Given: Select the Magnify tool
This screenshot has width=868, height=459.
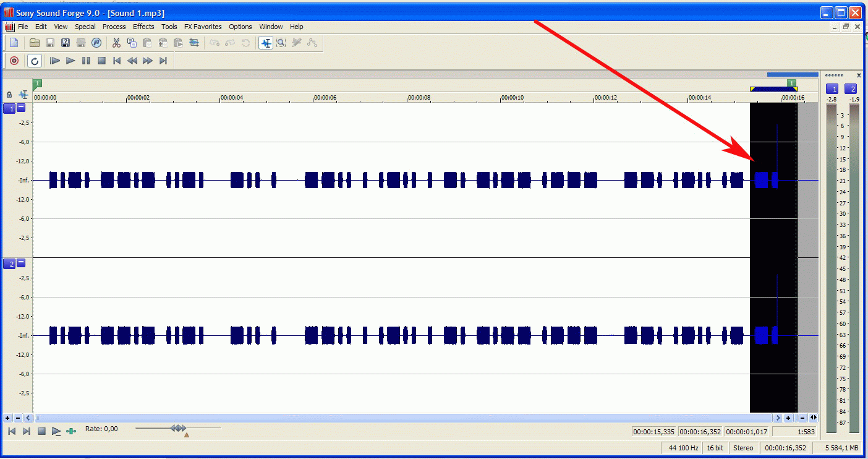Looking at the screenshot, I should click(281, 43).
